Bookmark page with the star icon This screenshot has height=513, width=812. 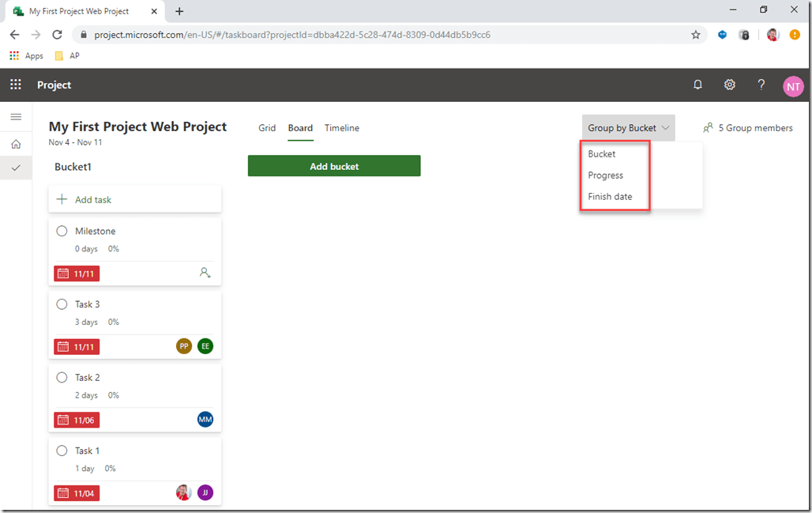[x=696, y=35]
